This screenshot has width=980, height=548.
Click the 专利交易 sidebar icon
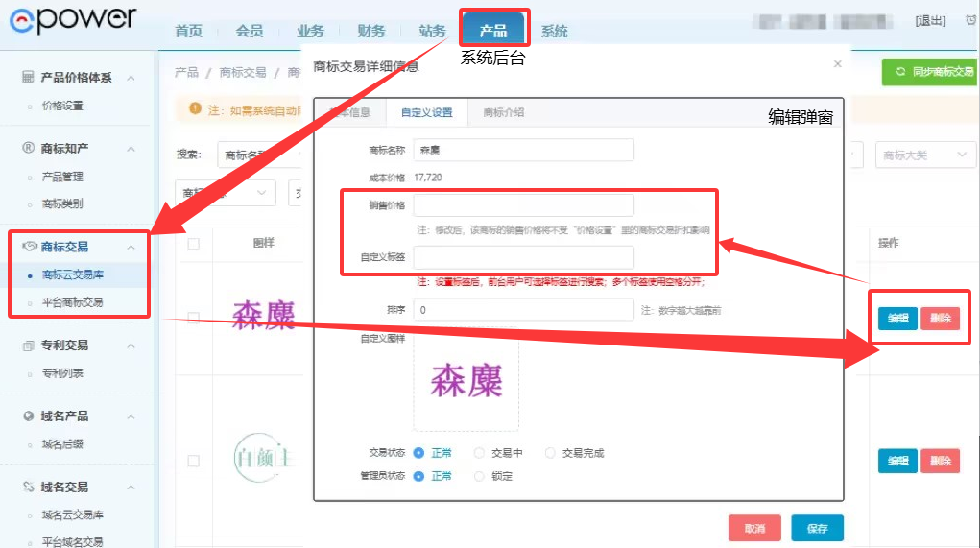click(29, 345)
